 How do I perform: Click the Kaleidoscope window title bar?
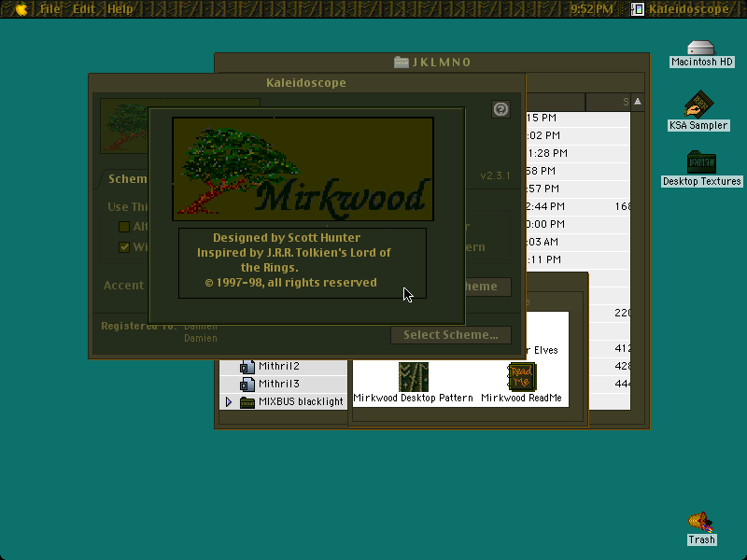pos(306,82)
